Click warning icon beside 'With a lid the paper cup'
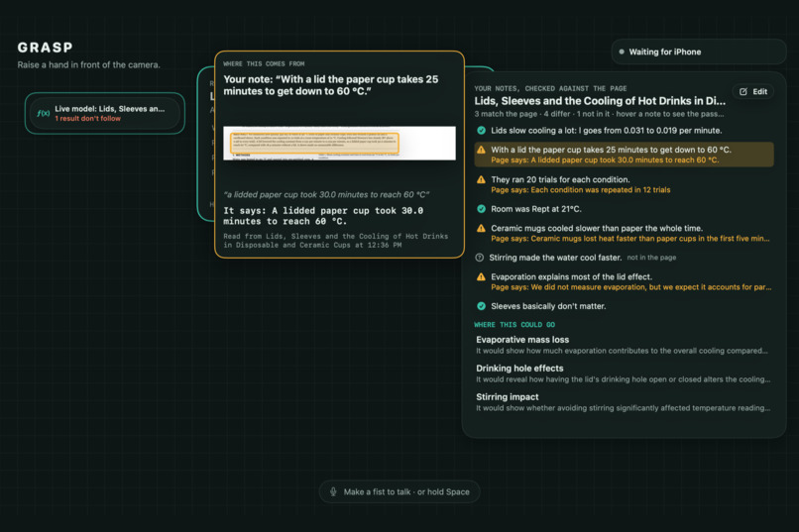The image size is (799, 532). click(x=481, y=150)
